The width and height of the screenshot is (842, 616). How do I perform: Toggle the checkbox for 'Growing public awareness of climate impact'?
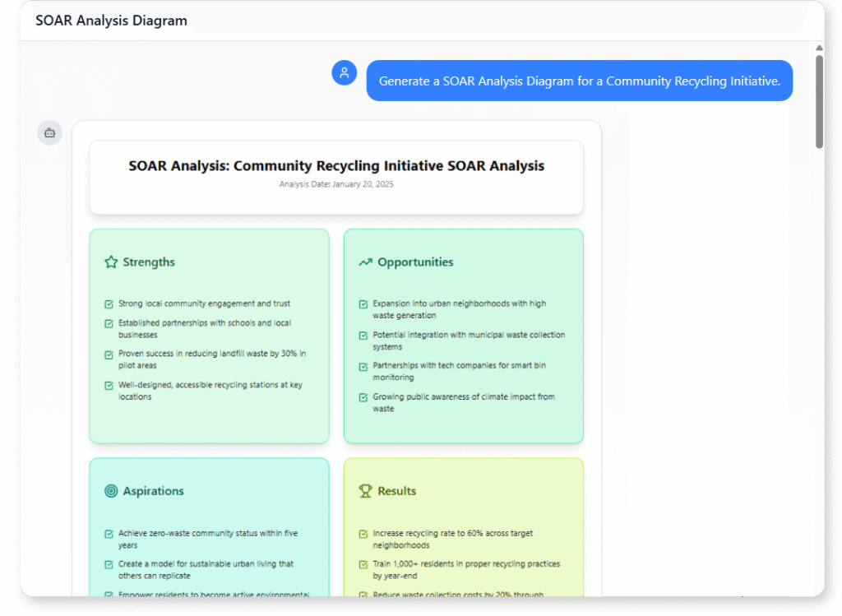pyautogui.click(x=363, y=397)
